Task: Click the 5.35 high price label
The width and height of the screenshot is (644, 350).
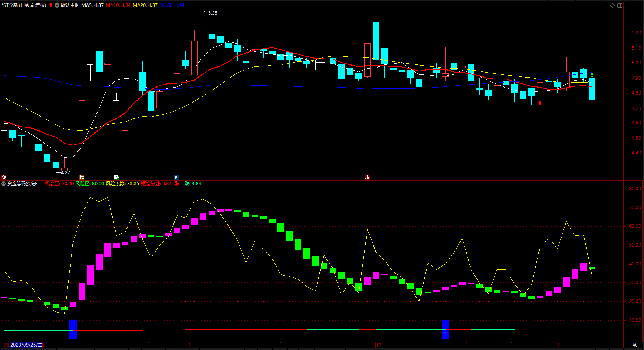Action: [x=213, y=13]
